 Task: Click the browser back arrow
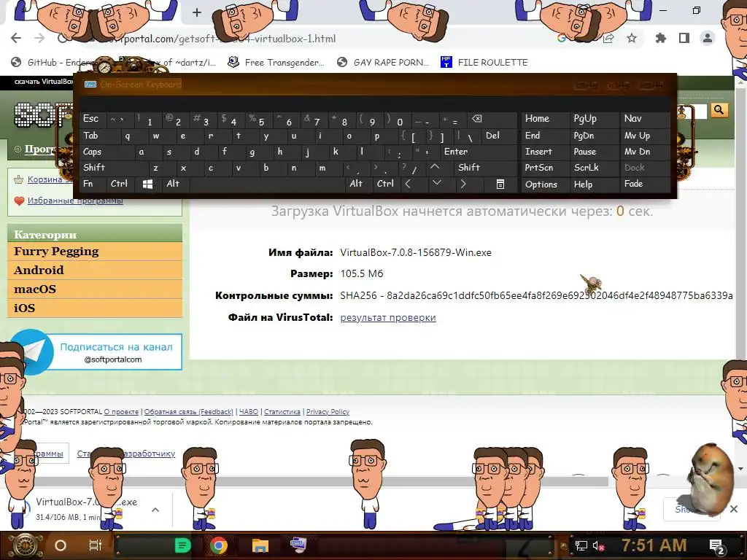(16, 38)
